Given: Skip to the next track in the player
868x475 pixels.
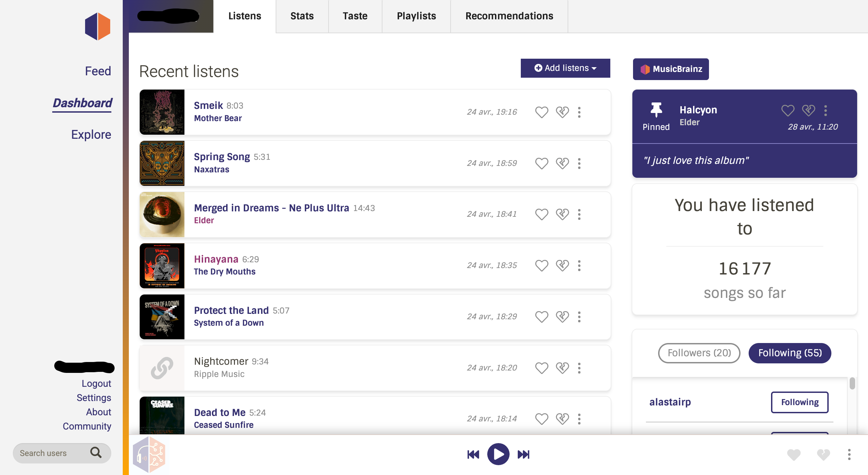Looking at the screenshot, I should [523, 454].
